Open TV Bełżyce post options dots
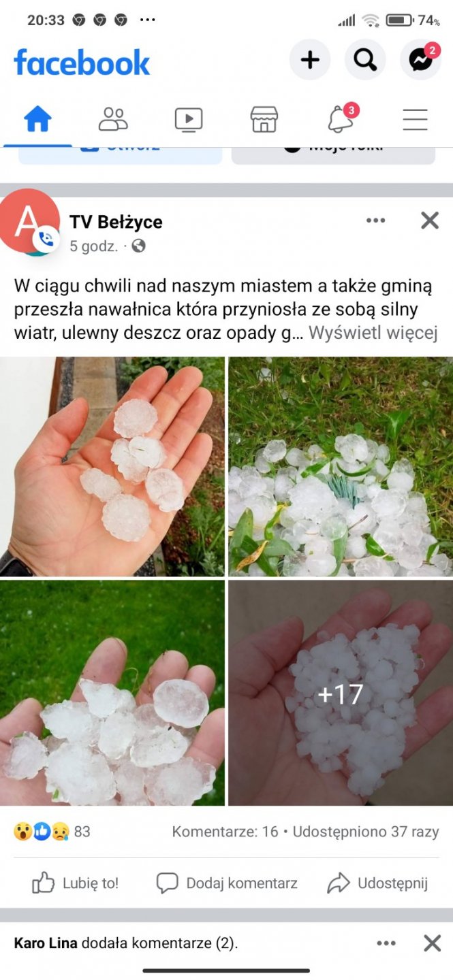Image resolution: width=453 pixels, height=980 pixels. coord(376,220)
